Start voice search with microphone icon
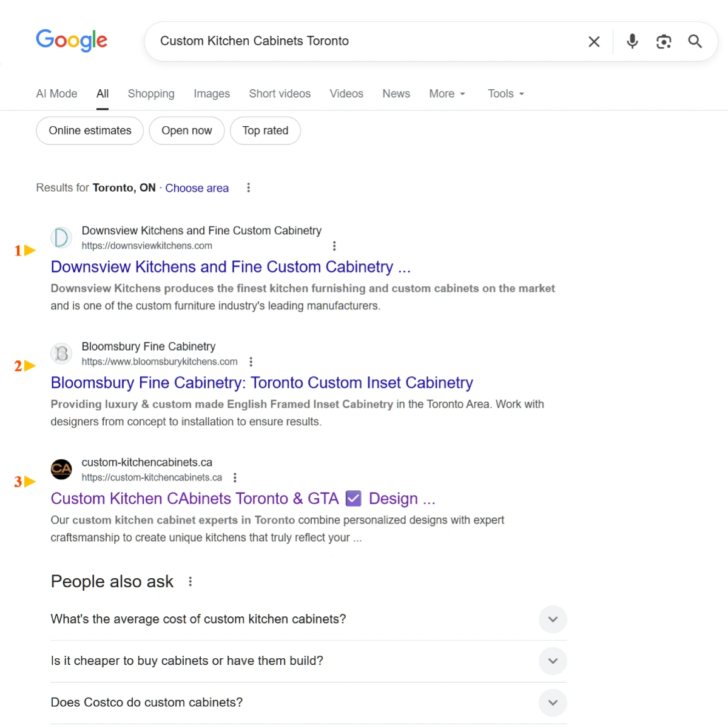Image resolution: width=728 pixels, height=728 pixels. tap(632, 41)
